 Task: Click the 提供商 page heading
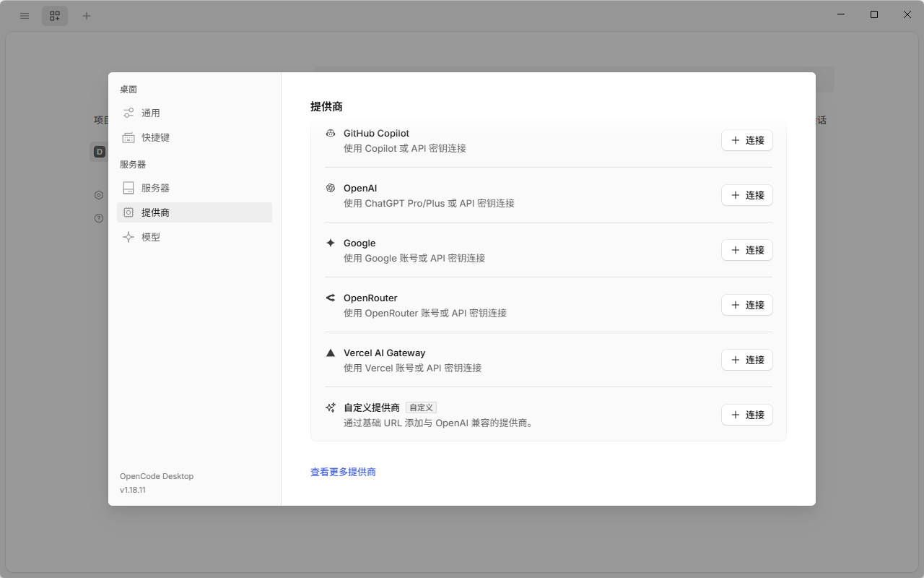(x=326, y=106)
